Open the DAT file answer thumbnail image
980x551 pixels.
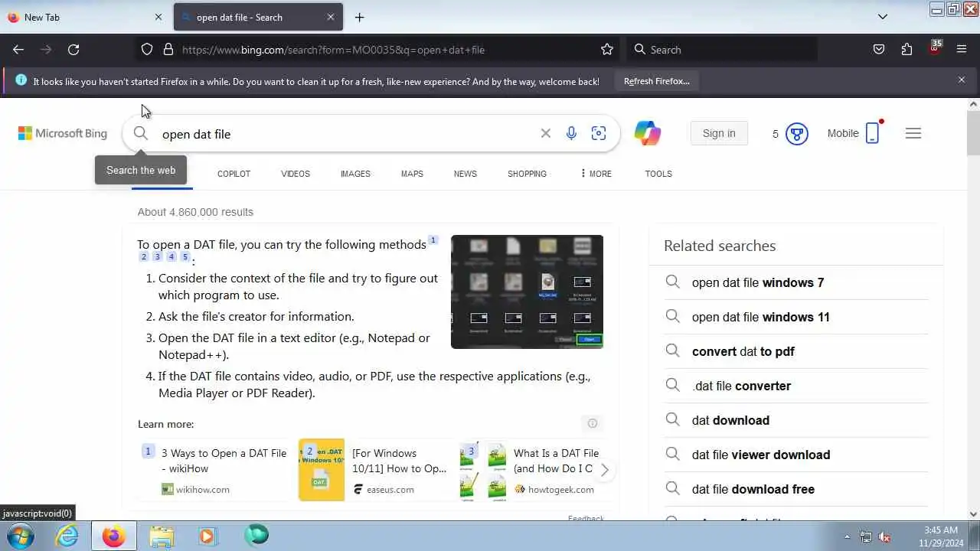pos(527,292)
